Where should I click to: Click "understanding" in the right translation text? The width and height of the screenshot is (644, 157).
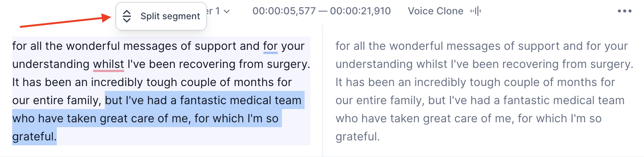pos(374,64)
